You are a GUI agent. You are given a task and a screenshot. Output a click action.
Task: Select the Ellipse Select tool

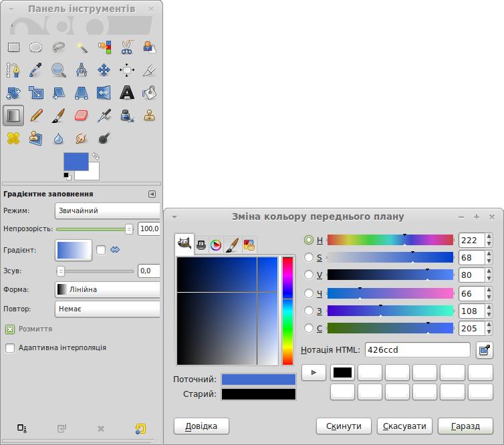click(35, 47)
